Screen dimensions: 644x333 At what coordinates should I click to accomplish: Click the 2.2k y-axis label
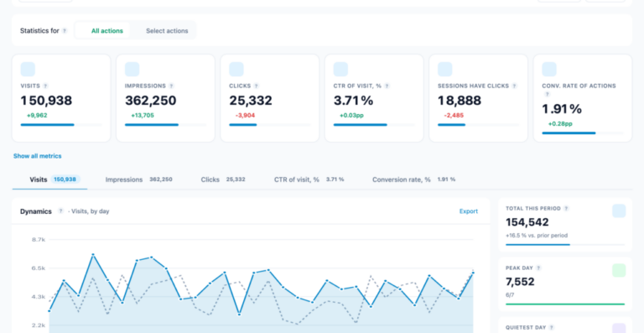pos(39,325)
